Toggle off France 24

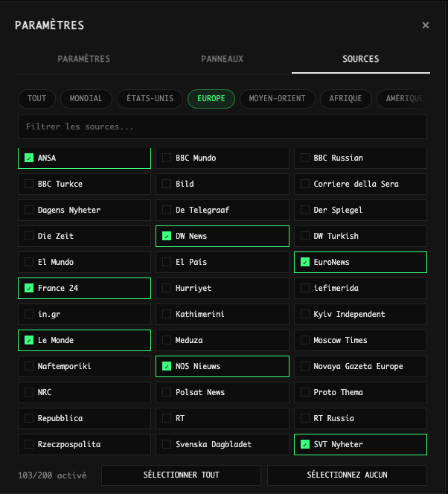29,288
